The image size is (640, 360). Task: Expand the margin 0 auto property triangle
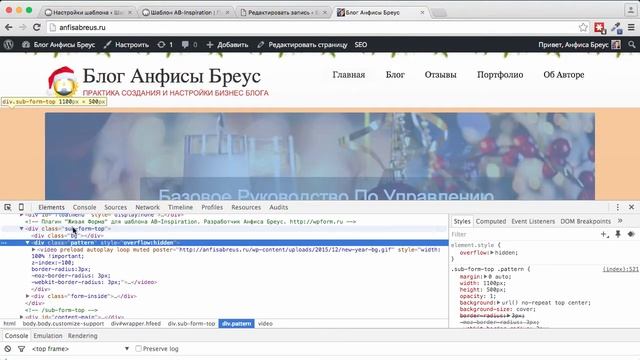tap(485, 277)
